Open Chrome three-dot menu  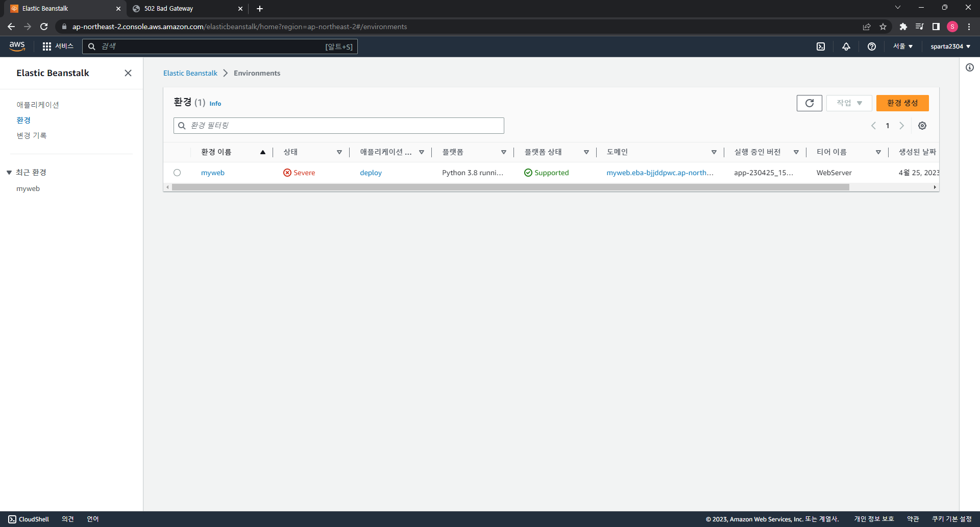[969, 27]
